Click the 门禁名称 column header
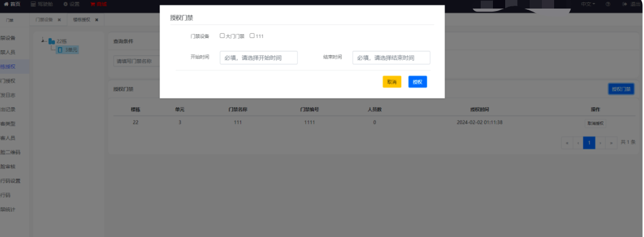This screenshot has width=644, height=237. (238, 110)
